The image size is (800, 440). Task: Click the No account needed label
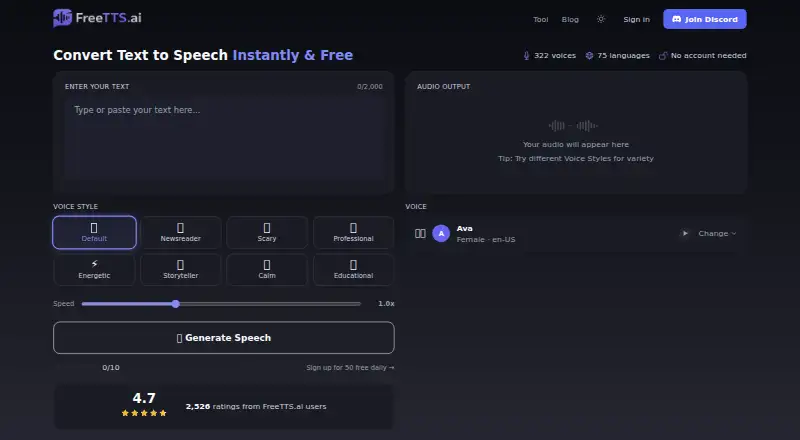[x=709, y=56]
